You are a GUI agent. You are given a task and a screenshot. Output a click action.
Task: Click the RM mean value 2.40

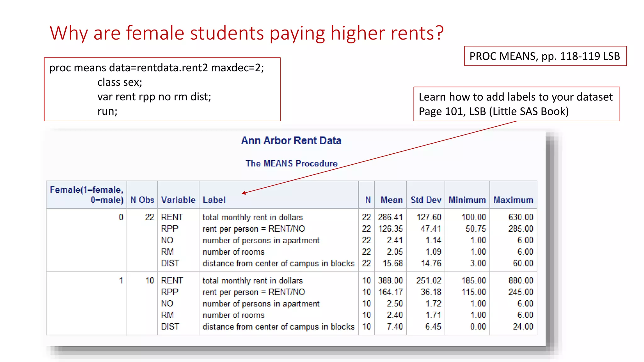[395, 315]
